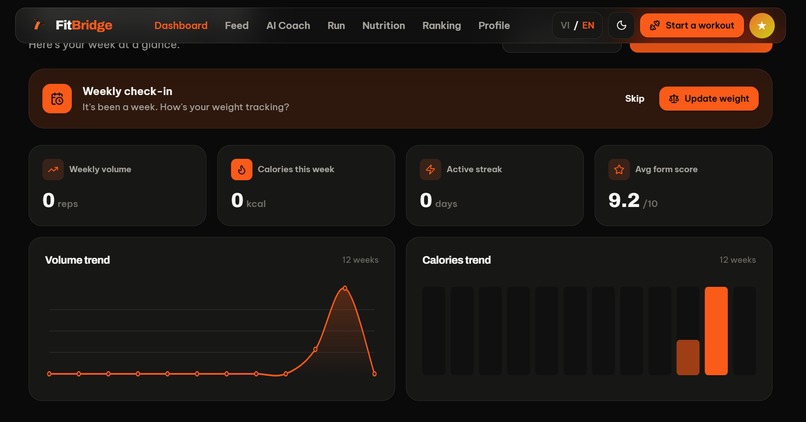The height and width of the screenshot is (422, 806).
Task: Go to the Dashboard tab
Action: tap(181, 25)
